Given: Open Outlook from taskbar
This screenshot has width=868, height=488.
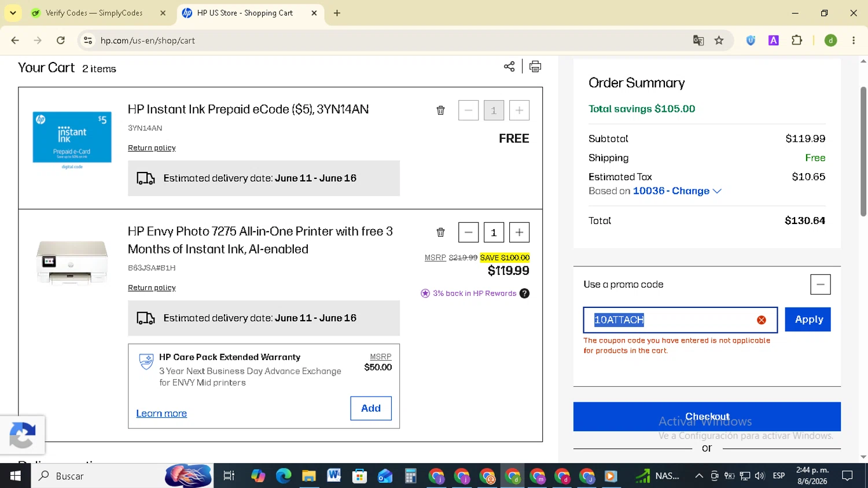Looking at the screenshot, I should coord(385,476).
